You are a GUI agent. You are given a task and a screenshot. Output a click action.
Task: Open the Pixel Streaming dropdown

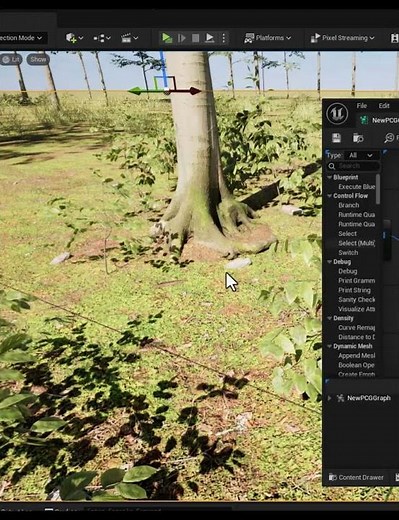[342, 38]
